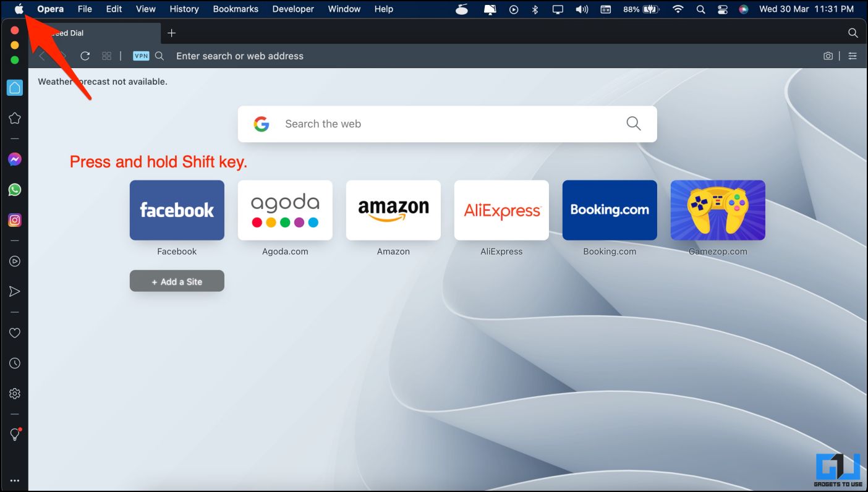Open the volume control in menu bar
Viewport: 868px width, 492px height.
tap(582, 9)
